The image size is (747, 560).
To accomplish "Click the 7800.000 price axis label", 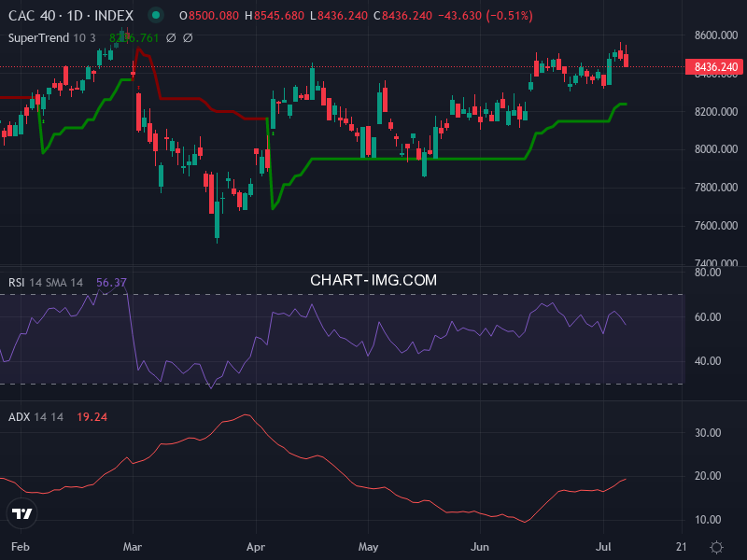I will (716, 188).
